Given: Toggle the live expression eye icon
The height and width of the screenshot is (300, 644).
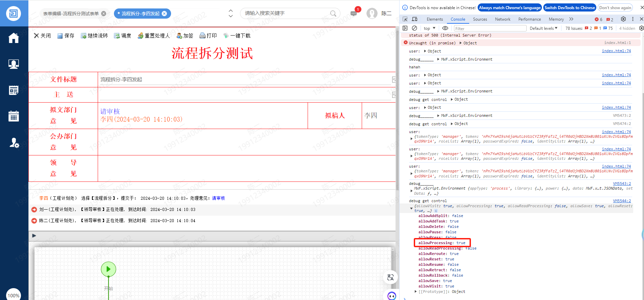Looking at the screenshot, I should tap(445, 28).
